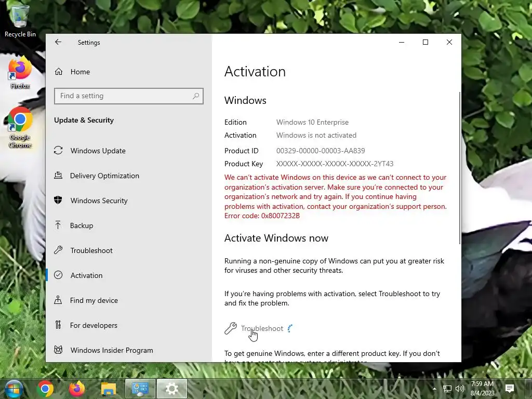Open the Start menu button
The width and height of the screenshot is (532, 399).
point(14,389)
